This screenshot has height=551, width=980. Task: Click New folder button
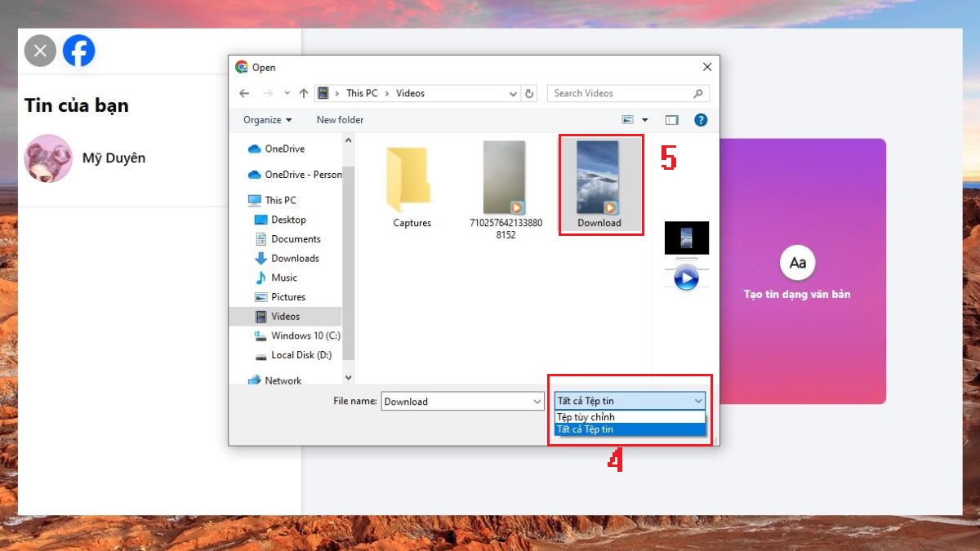click(340, 120)
